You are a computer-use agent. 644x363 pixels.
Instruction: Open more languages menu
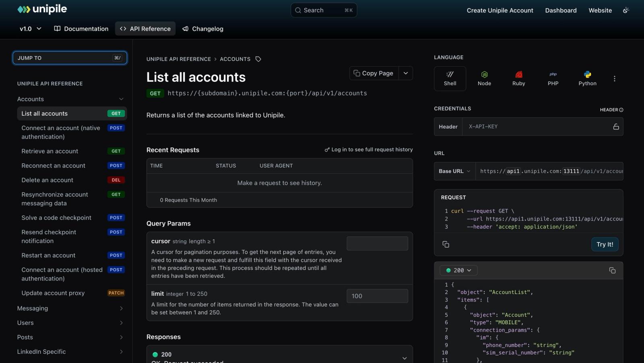615,79
